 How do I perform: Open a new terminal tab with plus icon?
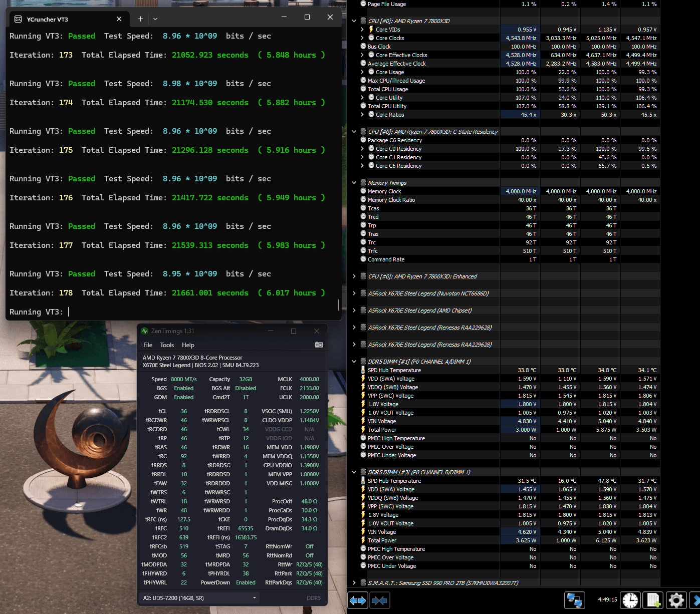coord(140,19)
